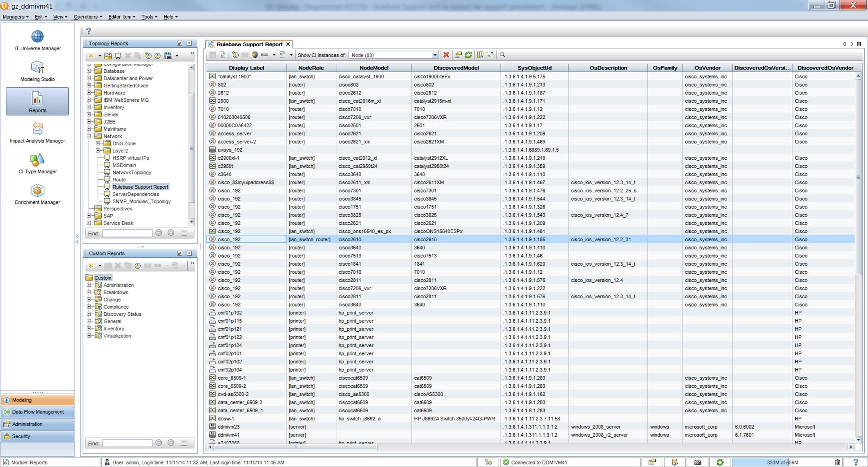This screenshot has height=467, width=868.
Task: Expand the Database folder in Topology Reports
Action: (89, 71)
